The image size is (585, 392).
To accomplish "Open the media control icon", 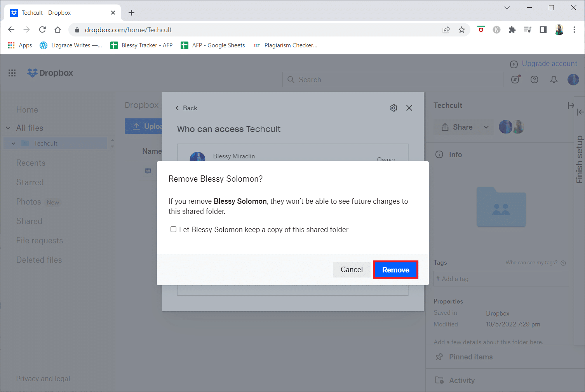I will tap(528, 29).
